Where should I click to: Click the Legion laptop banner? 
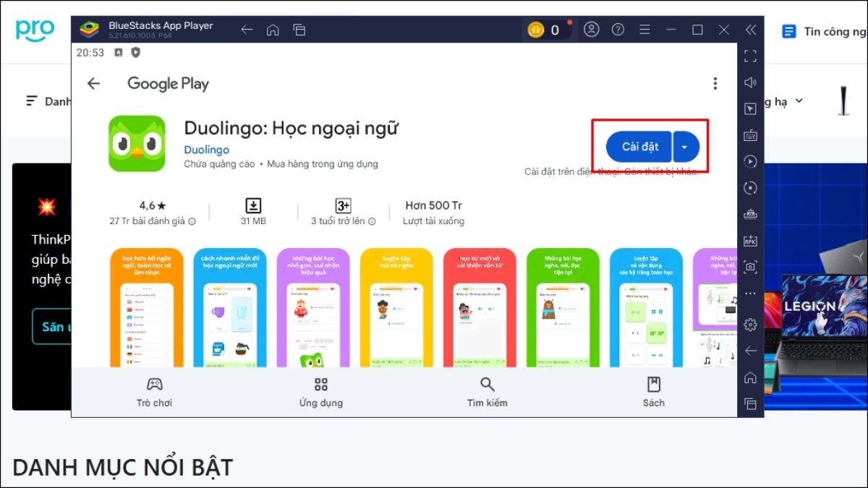(x=816, y=286)
